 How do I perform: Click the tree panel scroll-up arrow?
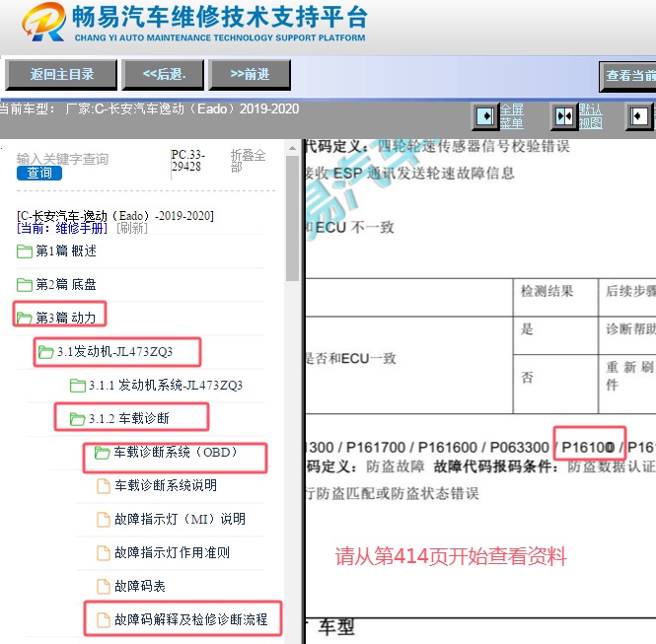(292, 148)
